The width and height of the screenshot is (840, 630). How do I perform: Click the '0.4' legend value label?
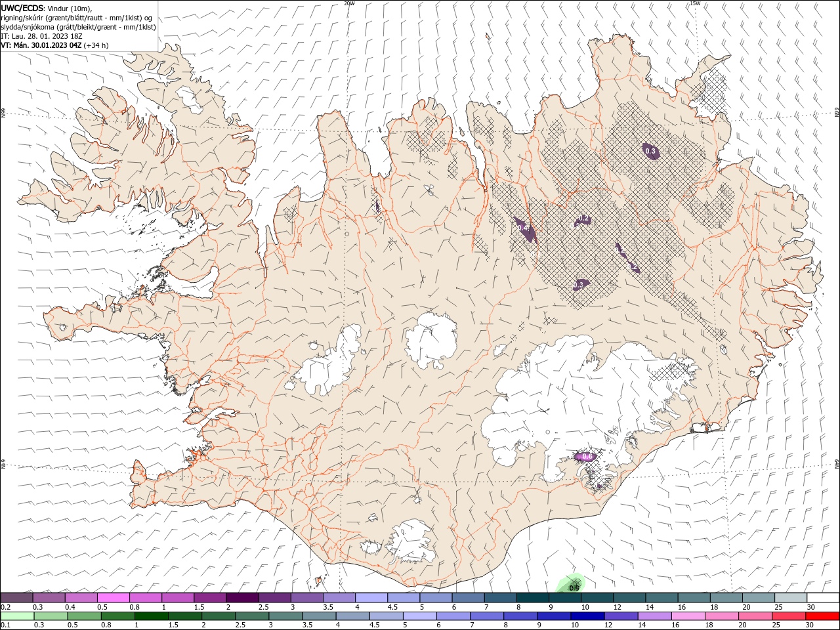(x=70, y=607)
